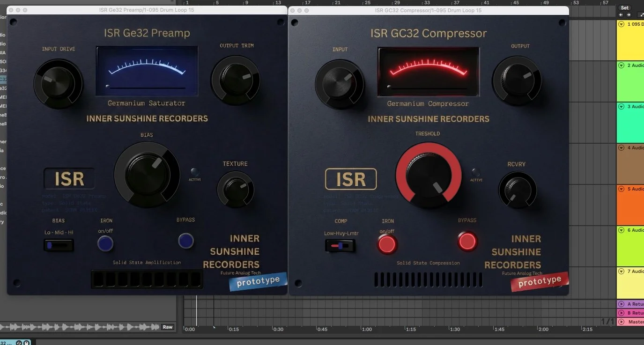Toggle the blue BYPASS button on the Preamp

[x=186, y=241]
